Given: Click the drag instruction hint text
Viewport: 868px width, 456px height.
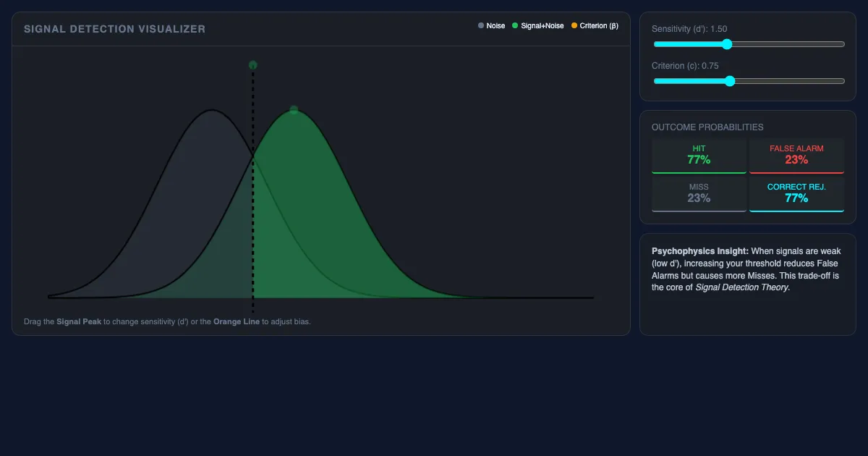Looking at the screenshot, I should (167, 321).
